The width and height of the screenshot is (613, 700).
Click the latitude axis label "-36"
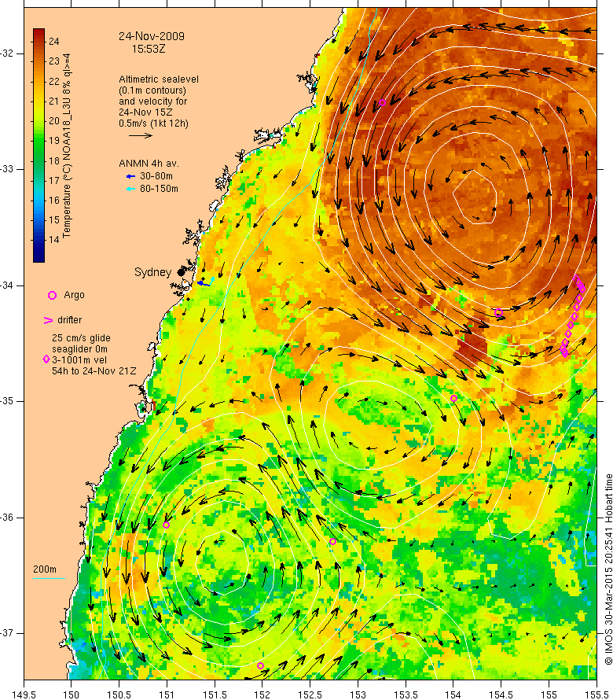[7, 518]
